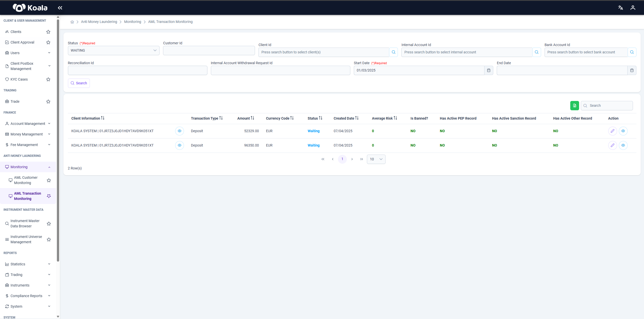Click Waiting status of 96350.00 row
The width and height of the screenshot is (644, 319).
tap(313, 145)
